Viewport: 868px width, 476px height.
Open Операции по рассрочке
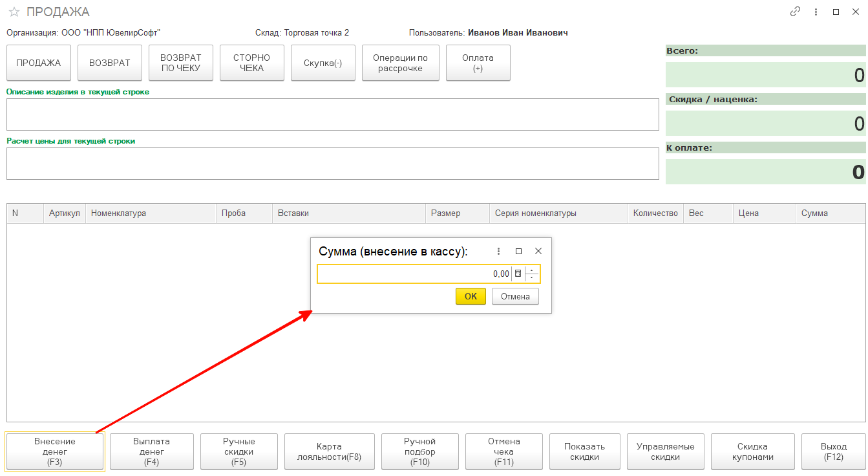coord(400,63)
